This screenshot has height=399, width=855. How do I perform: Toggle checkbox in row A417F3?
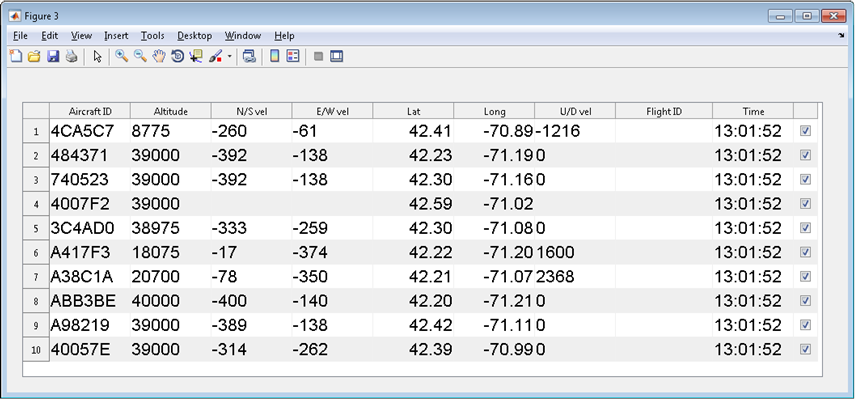805,252
